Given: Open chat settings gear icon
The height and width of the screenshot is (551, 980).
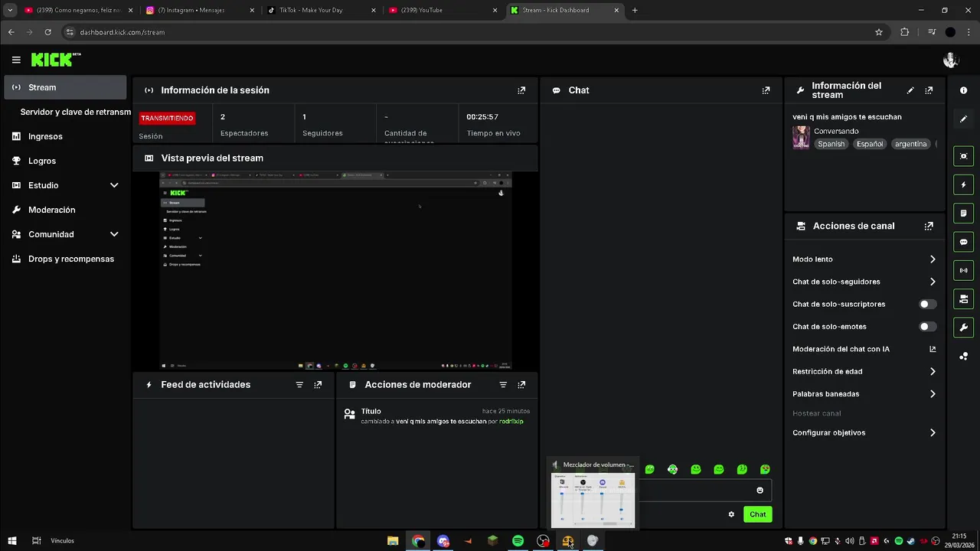Looking at the screenshot, I should 731,514.
